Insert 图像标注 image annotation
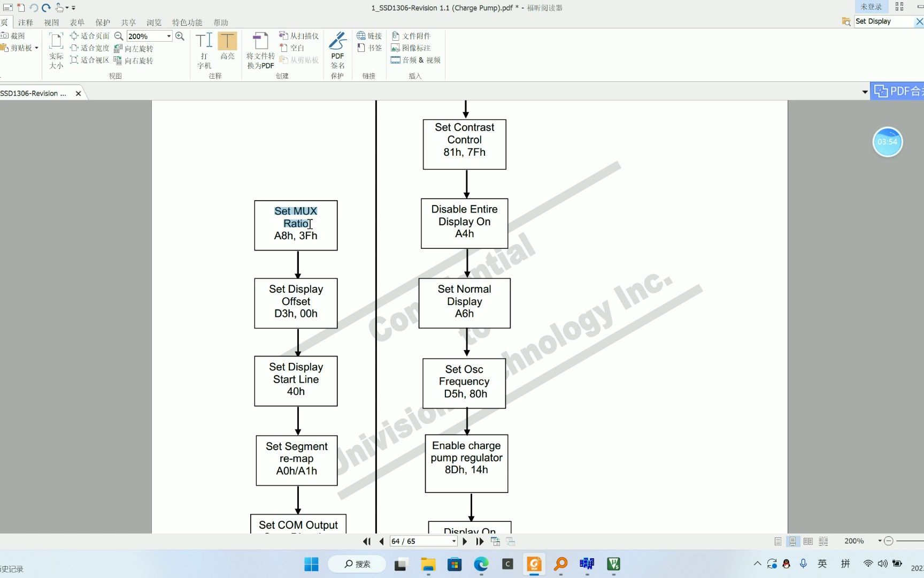924x578 pixels. (x=411, y=48)
